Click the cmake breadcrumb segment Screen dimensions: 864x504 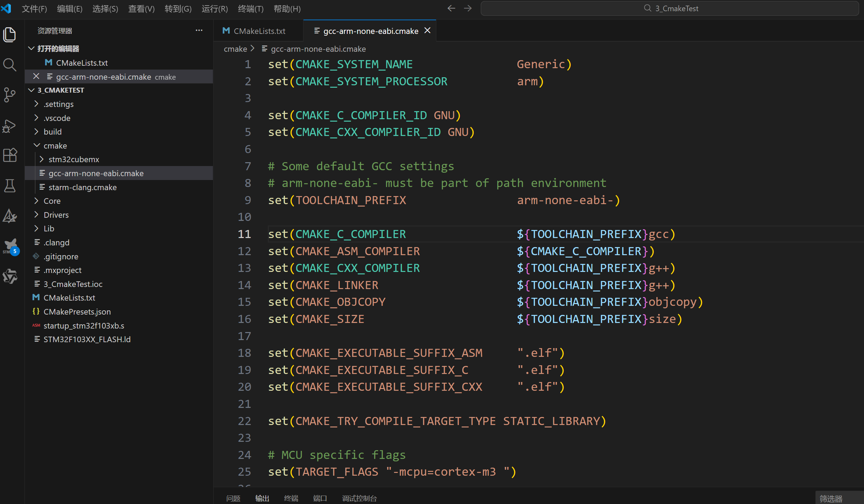click(235, 49)
